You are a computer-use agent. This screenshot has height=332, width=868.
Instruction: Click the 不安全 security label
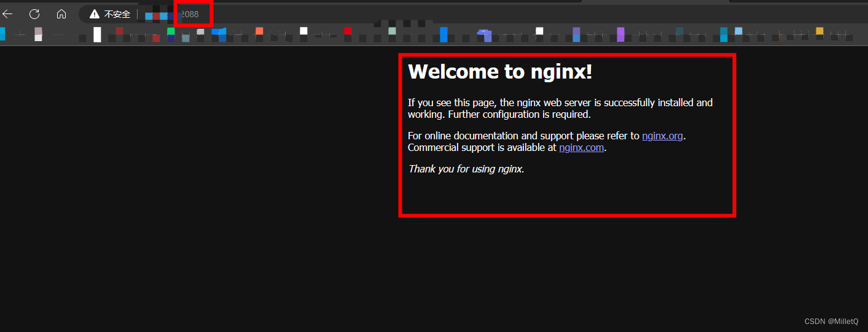point(117,14)
